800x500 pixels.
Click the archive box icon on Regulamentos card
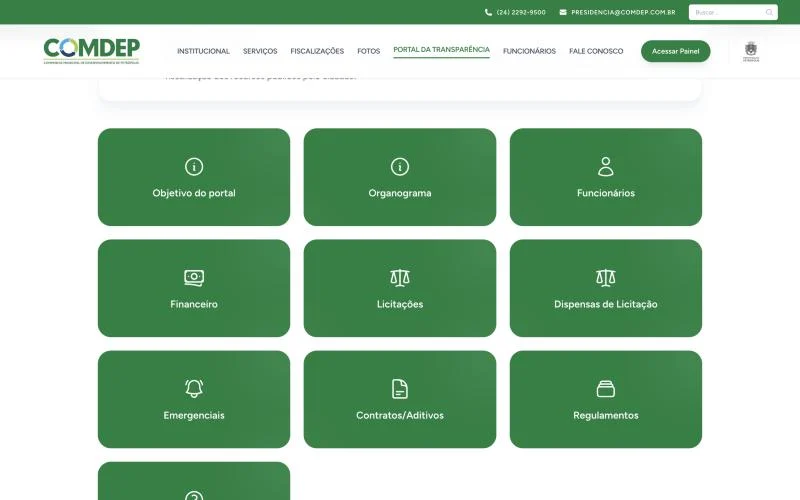click(606, 389)
